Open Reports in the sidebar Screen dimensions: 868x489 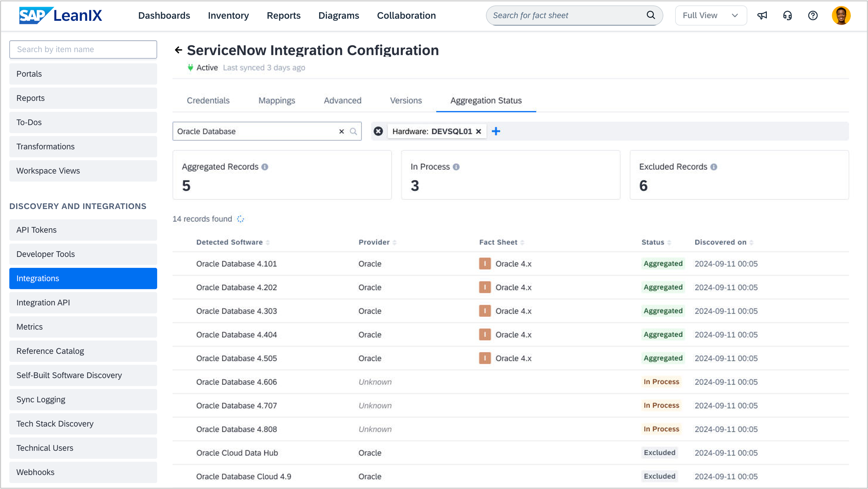[83, 98]
